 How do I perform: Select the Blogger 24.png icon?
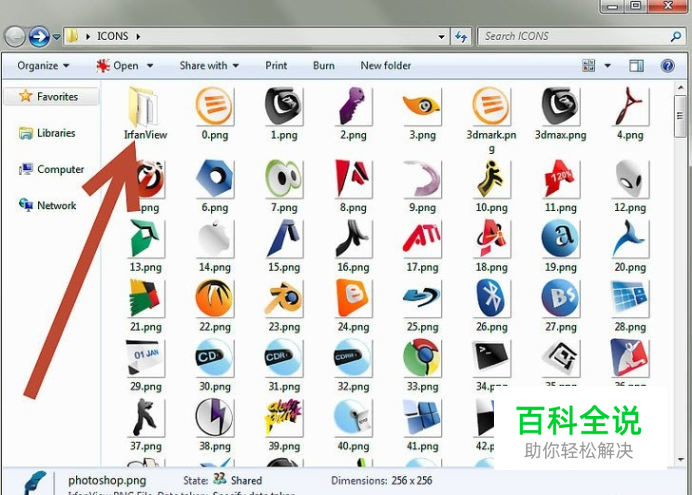[x=353, y=298]
